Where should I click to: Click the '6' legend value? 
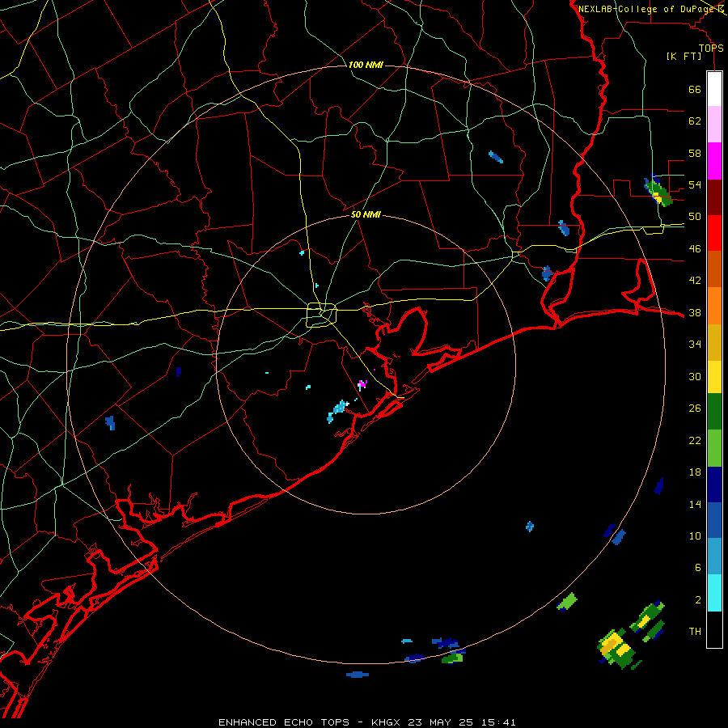tap(698, 568)
